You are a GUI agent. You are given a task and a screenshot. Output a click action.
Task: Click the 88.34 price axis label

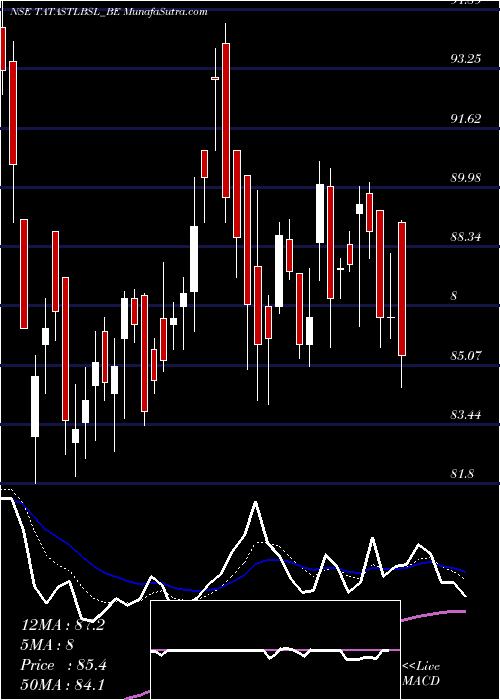point(466,237)
